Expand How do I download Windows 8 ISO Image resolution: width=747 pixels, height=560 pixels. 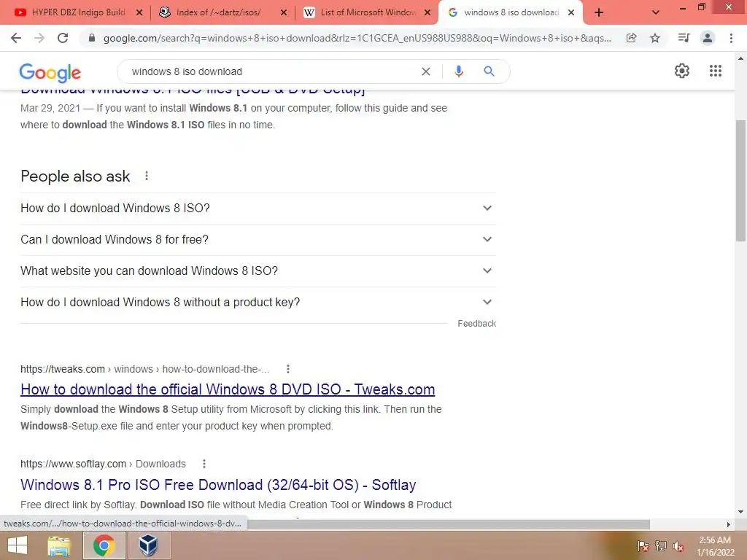[258, 208]
